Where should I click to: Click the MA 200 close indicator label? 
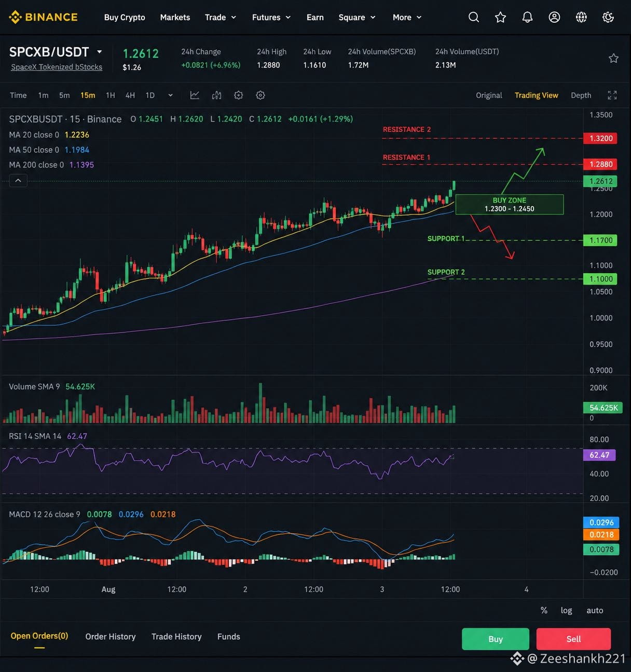coord(36,165)
